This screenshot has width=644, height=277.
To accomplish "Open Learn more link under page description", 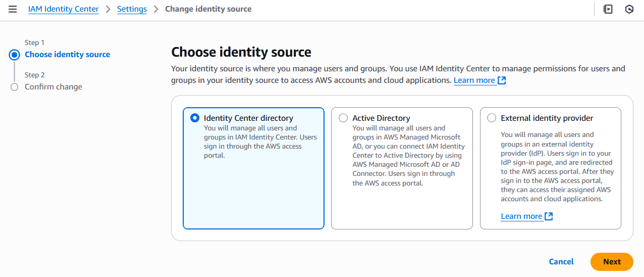I will [x=474, y=80].
